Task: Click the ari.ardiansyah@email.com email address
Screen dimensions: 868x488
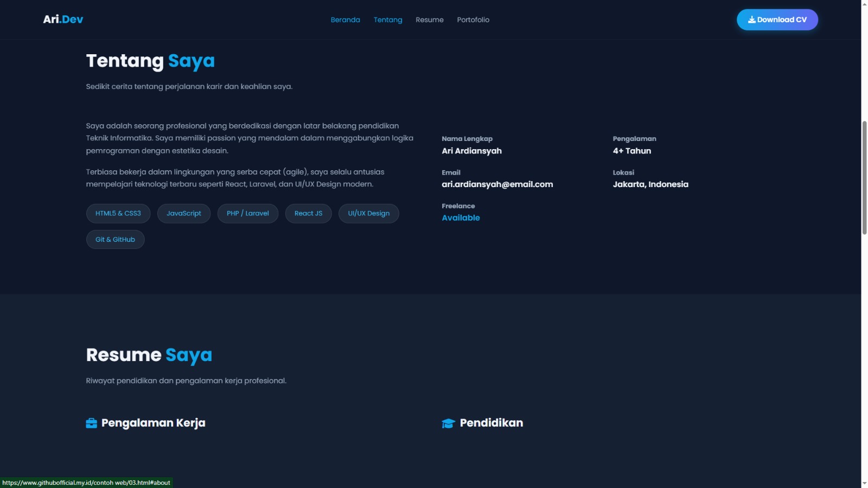Action: pos(497,184)
